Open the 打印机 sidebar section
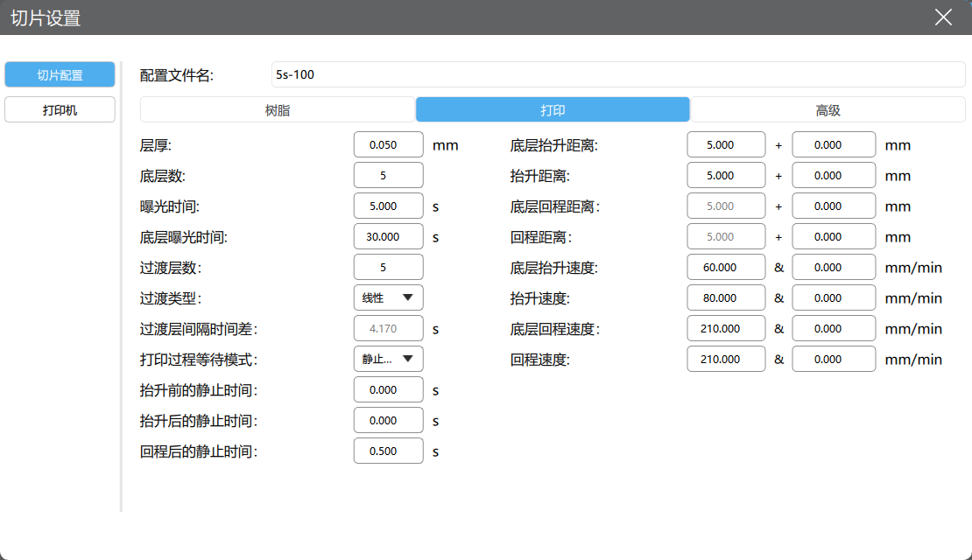Screen dimensions: 972x560 (x=60, y=110)
